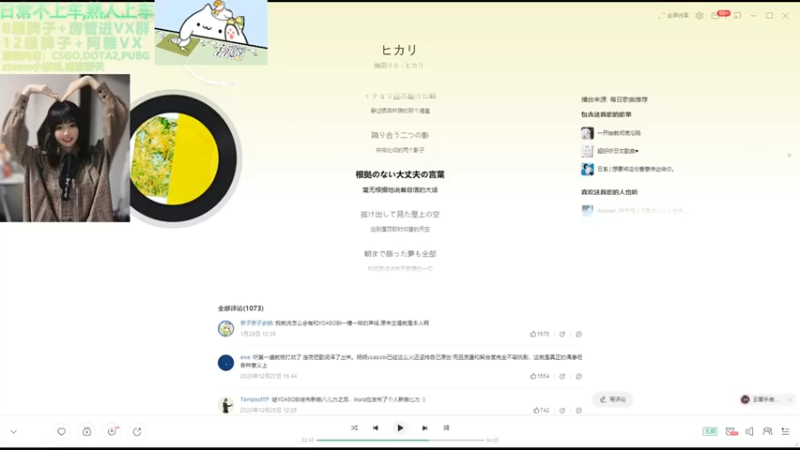Enter full-screen immersive mode

tap(674, 16)
